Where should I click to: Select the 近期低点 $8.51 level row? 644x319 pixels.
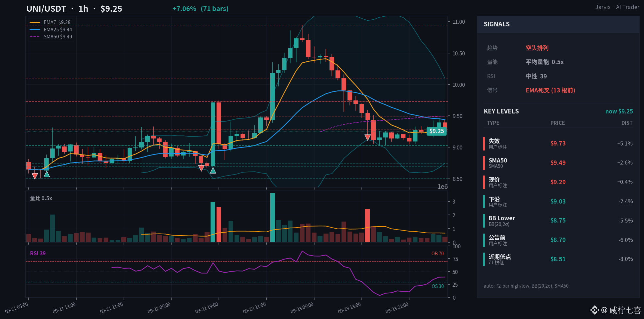[558, 259]
